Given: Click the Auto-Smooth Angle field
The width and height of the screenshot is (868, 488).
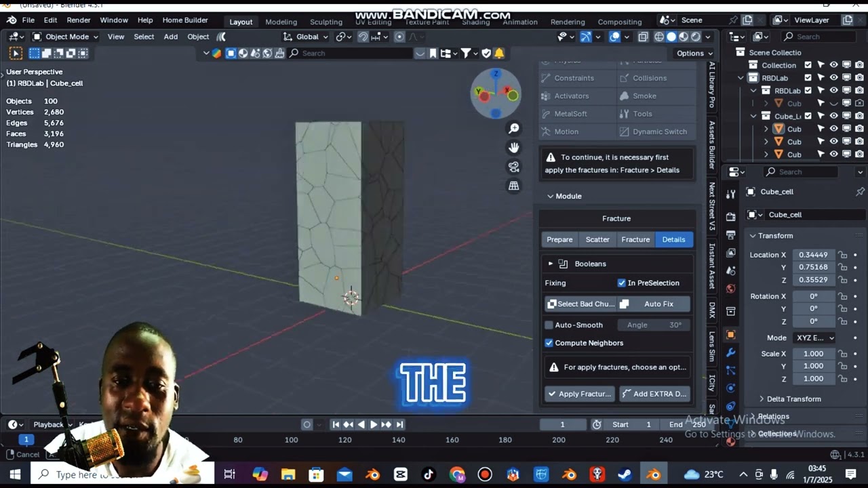Looking at the screenshot, I should (654, 325).
